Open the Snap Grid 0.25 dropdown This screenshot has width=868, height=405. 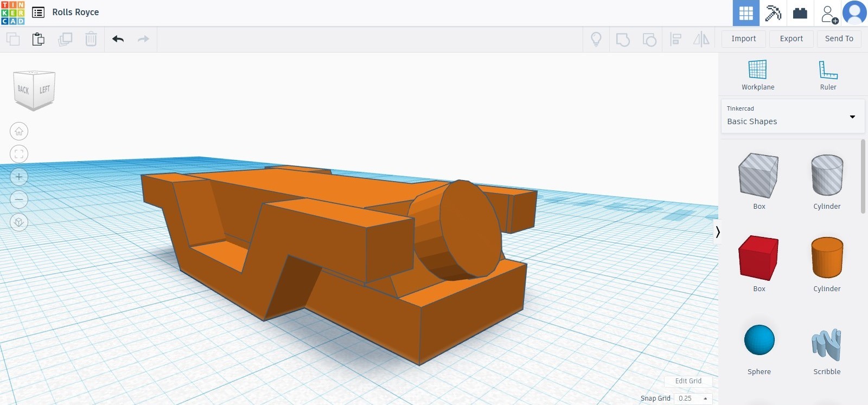(693, 398)
